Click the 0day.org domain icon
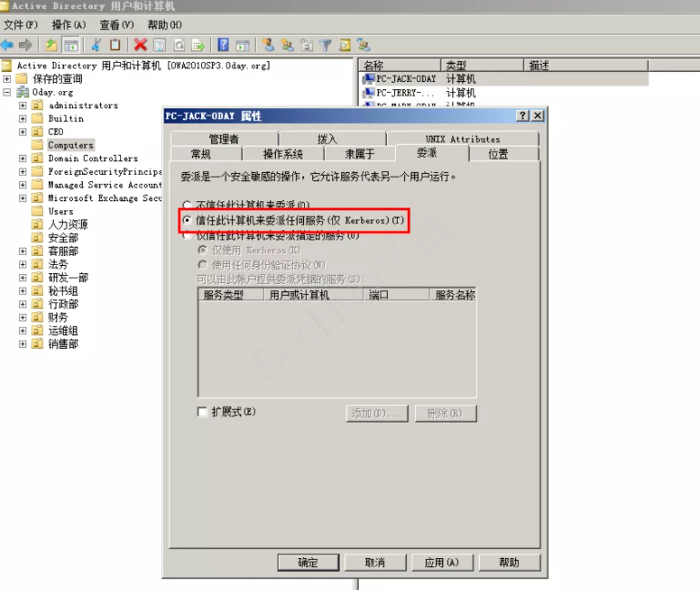The width and height of the screenshot is (700, 590). (x=23, y=93)
